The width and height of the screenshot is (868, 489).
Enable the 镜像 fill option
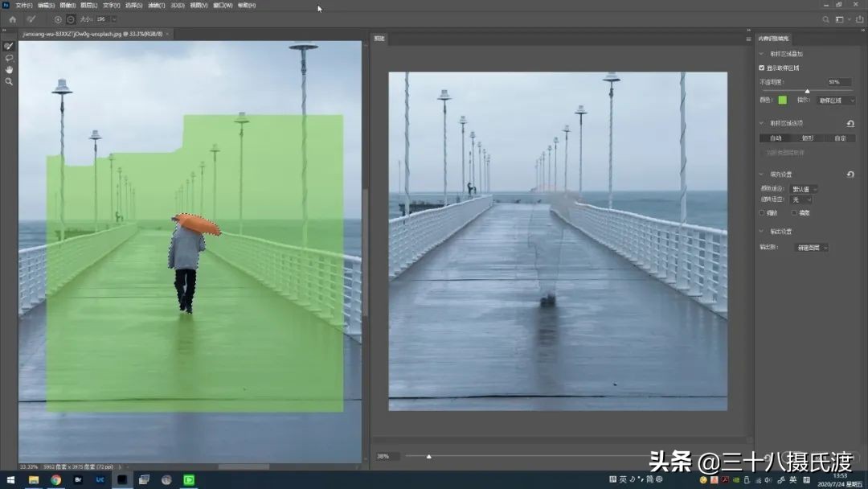pyautogui.click(x=792, y=212)
